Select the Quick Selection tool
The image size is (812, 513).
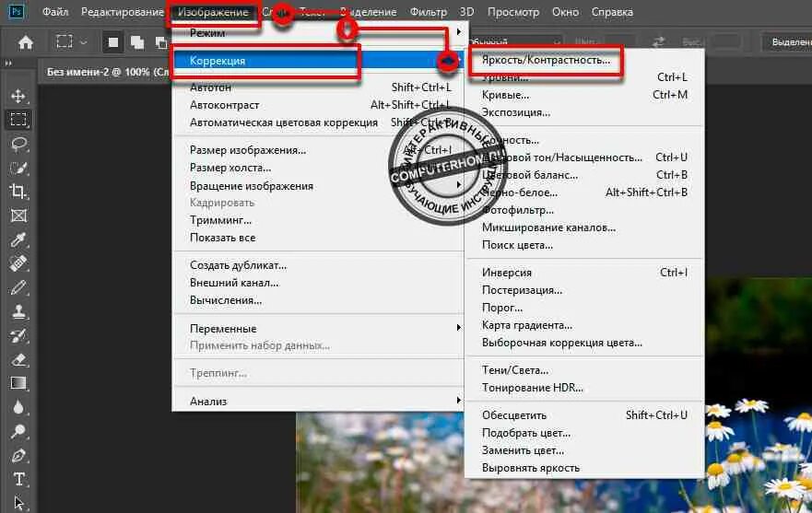pyautogui.click(x=18, y=168)
